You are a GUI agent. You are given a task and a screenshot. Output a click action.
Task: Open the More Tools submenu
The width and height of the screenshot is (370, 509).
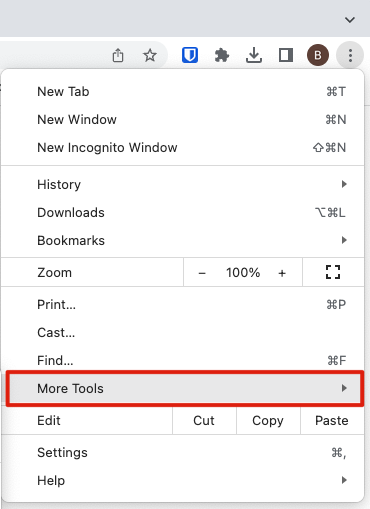185,388
